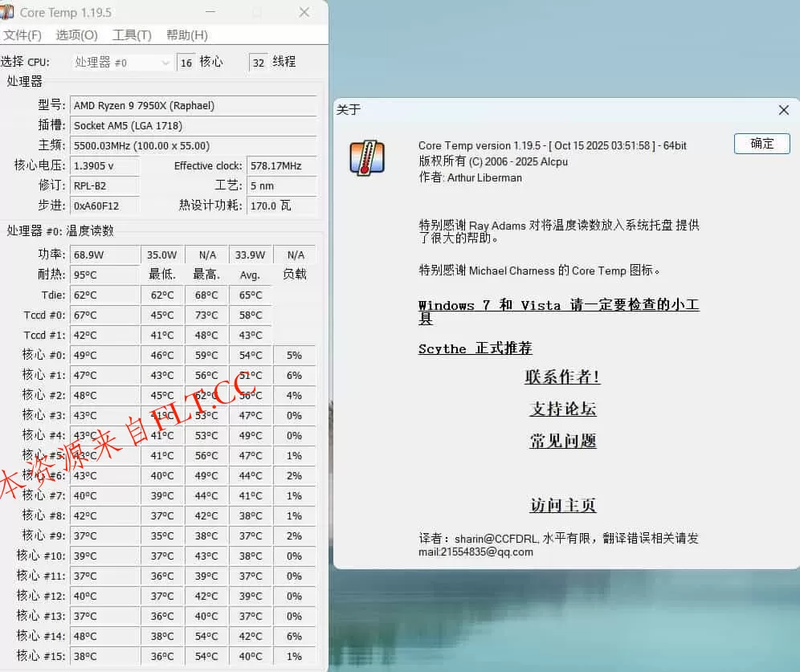This screenshot has height=672, width=800.
Task: Click the model field AMD Ryzen 9 7950X
Action: [x=193, y=105]
